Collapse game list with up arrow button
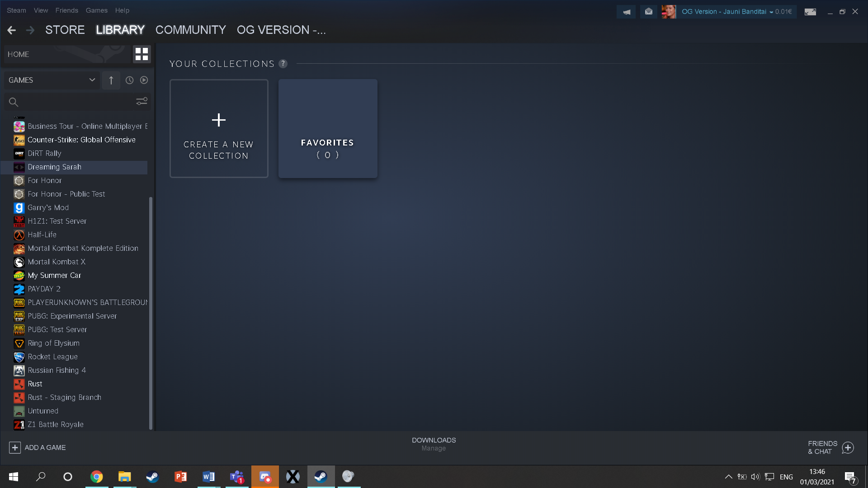 pos(111,80)
